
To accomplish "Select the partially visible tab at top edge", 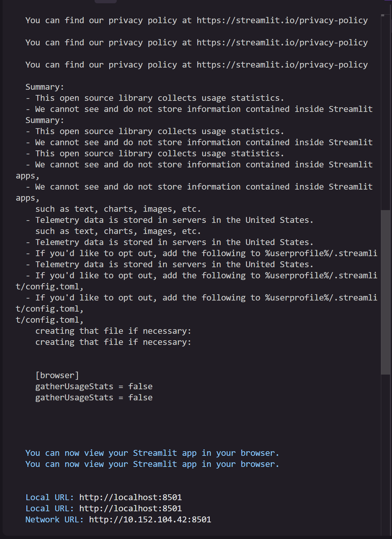I will click(x=106, y=1).
